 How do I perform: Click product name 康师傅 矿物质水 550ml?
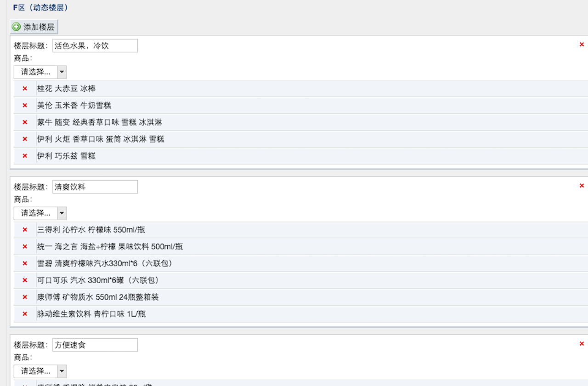[98, 297]
